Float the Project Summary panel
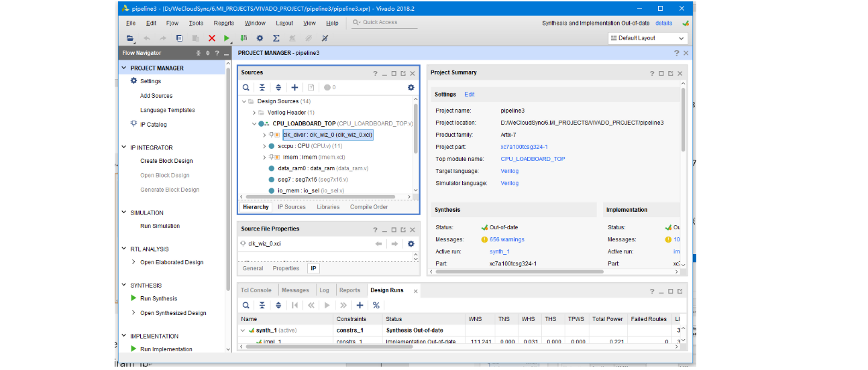The height and width of the screenshot is (370, 868). 671,73
